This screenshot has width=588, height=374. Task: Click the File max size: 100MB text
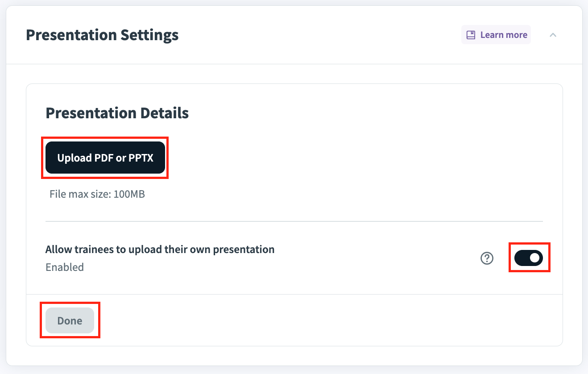97,194
